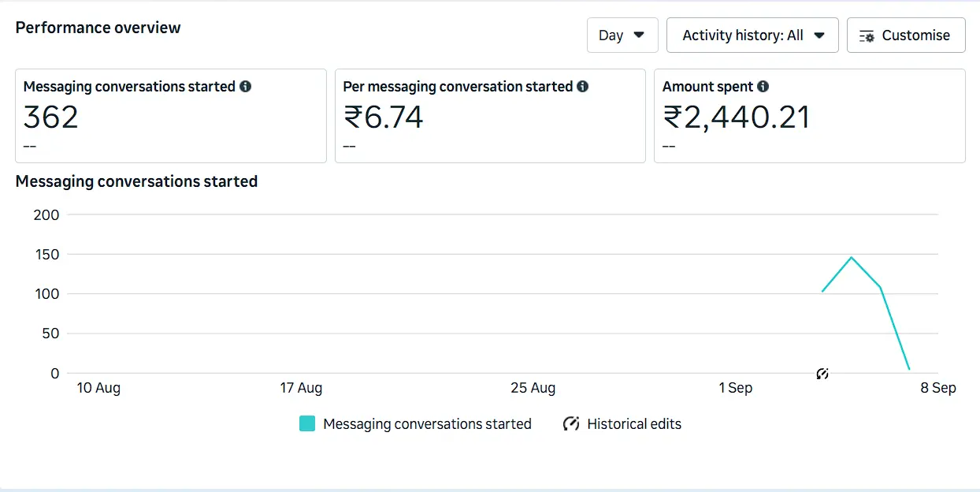Click the Messaging conversations started metric card
The width and height of the screenshot is (980, 492).
point(170,115)
